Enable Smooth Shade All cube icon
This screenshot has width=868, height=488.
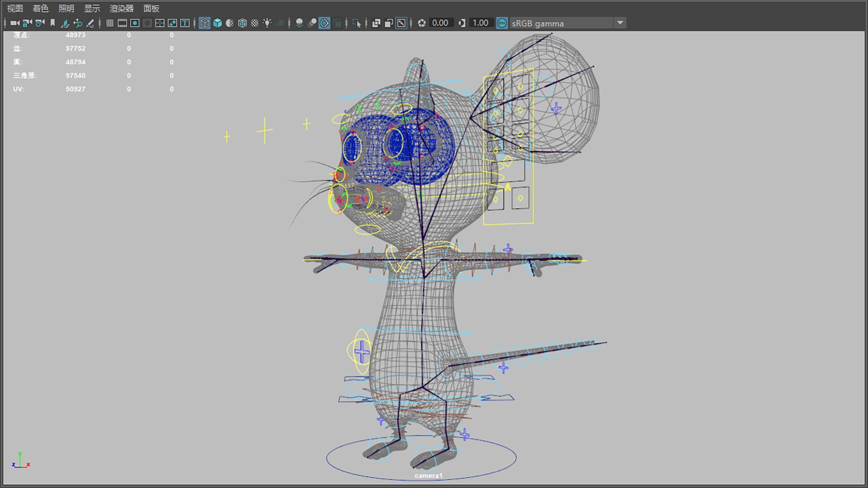(217, 23)
